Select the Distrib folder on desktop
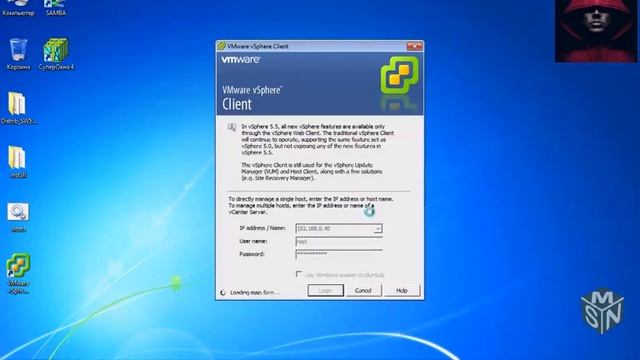640x360 pixels. [x=18, y=108]
